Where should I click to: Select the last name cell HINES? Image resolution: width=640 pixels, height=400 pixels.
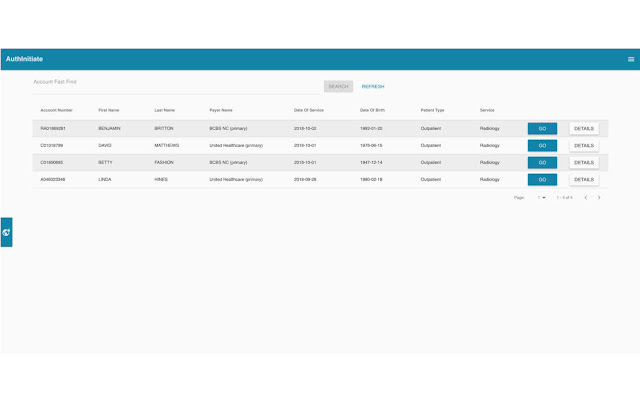tap(161, 180)
